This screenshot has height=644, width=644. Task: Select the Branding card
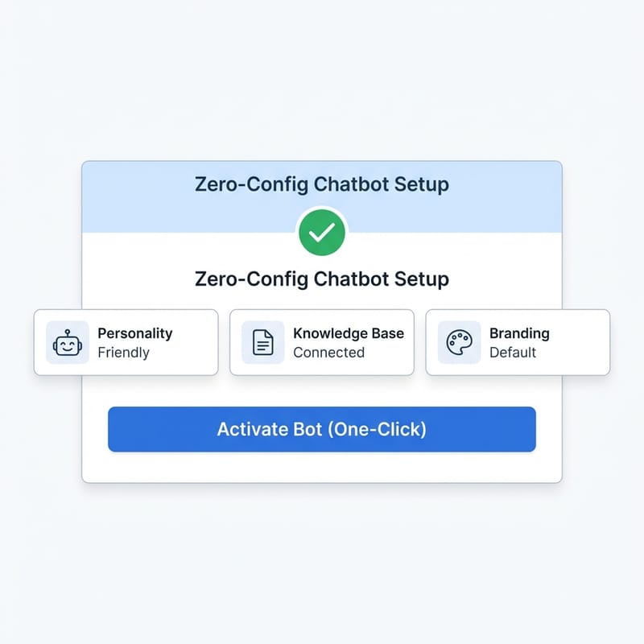[518, 342]
